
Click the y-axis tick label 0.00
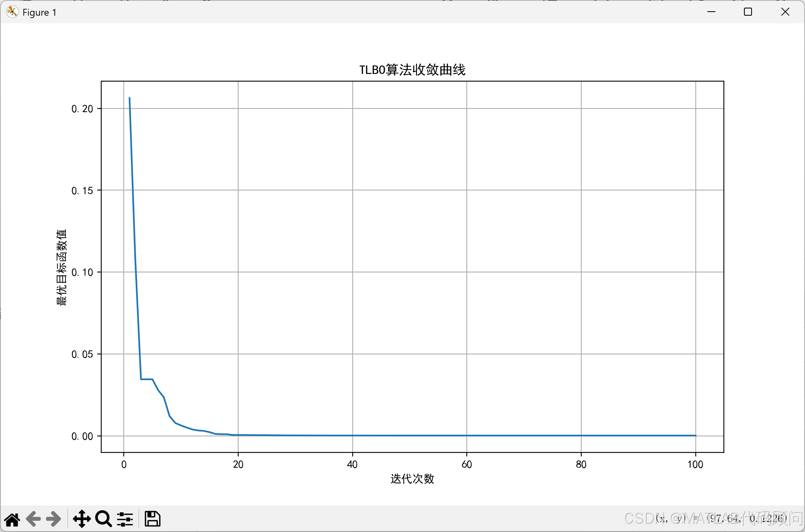[x=82, y=436]
